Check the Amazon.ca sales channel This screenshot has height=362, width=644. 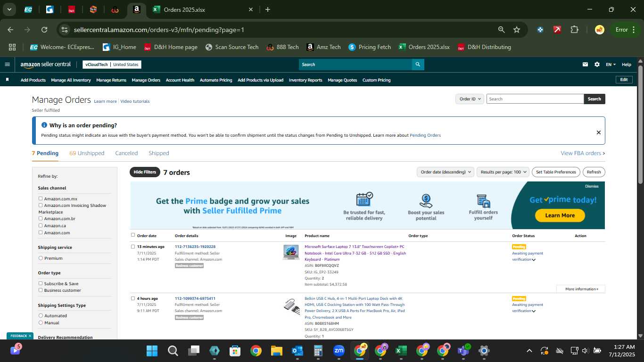(41, 226)
